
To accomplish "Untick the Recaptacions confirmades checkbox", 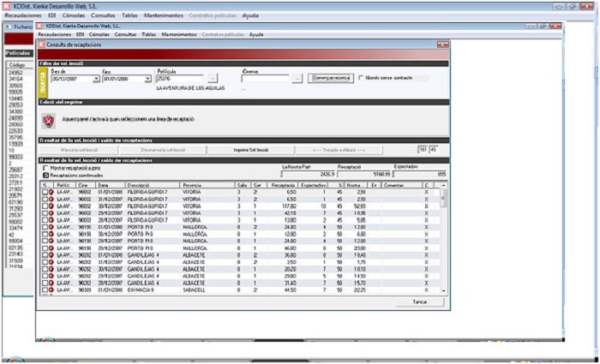I will (x=46, y=176).
